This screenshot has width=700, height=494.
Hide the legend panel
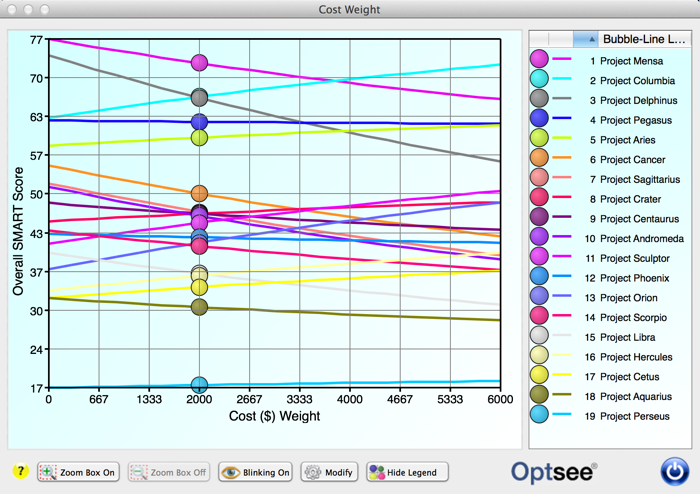[x=401, y=472]
